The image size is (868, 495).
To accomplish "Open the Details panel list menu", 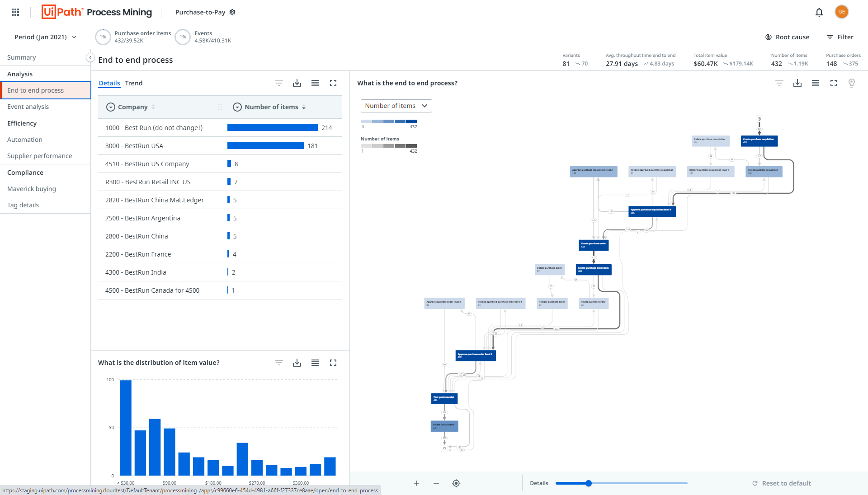I will [315, 83].
